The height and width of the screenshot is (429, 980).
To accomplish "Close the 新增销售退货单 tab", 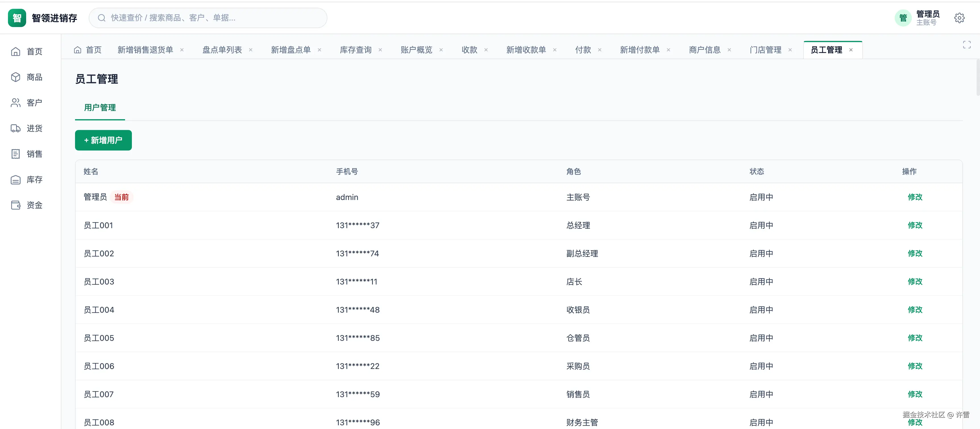I will 182,50.
